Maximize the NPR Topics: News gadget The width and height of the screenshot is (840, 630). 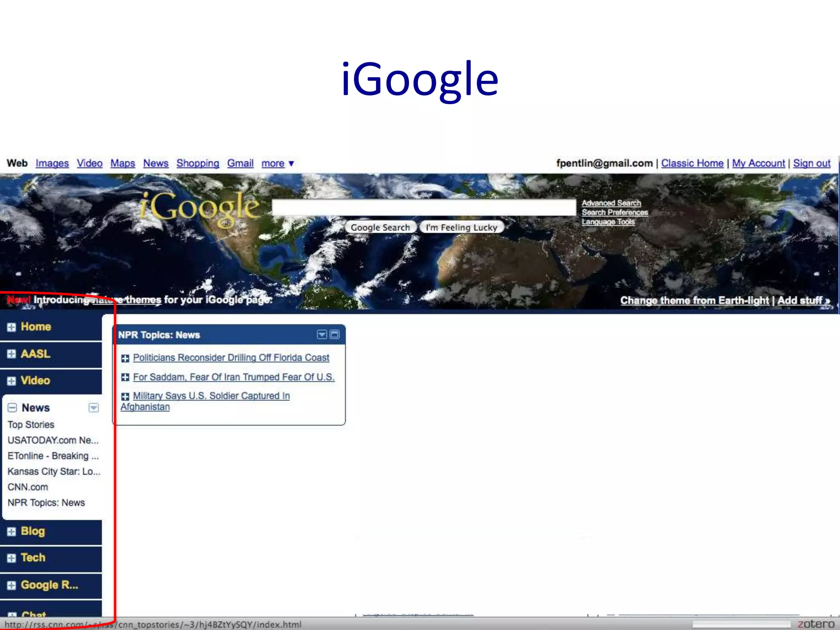tap(335, 335)
